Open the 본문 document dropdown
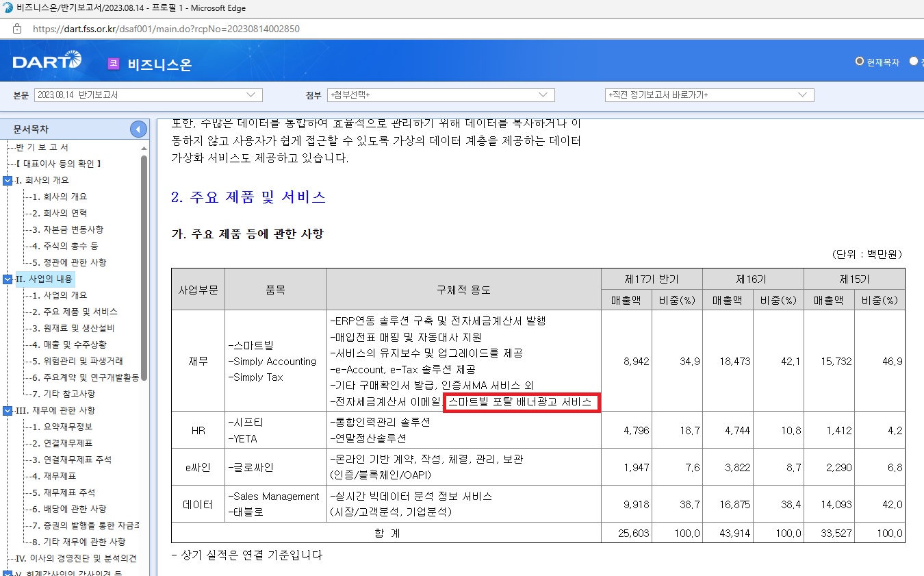 (149, 95)
